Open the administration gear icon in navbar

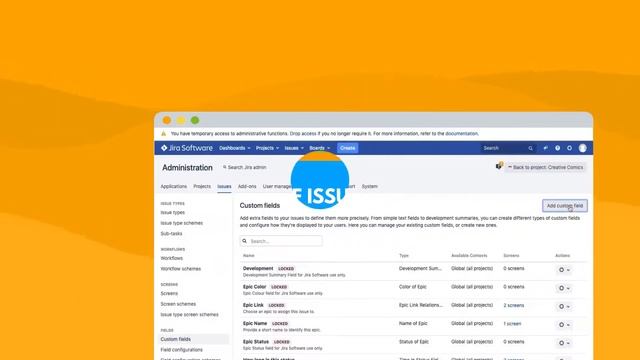[569, 148]
